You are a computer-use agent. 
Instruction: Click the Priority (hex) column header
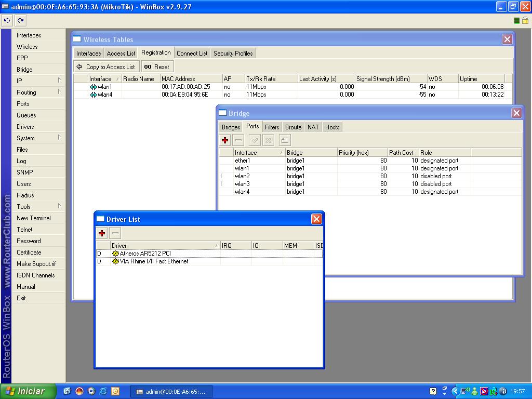click(x=362, y=153)
